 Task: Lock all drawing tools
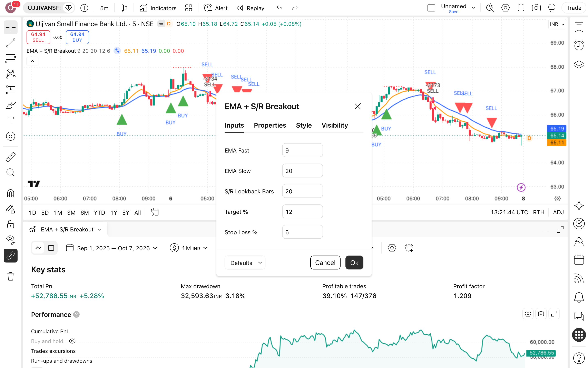tap(10, 224)
